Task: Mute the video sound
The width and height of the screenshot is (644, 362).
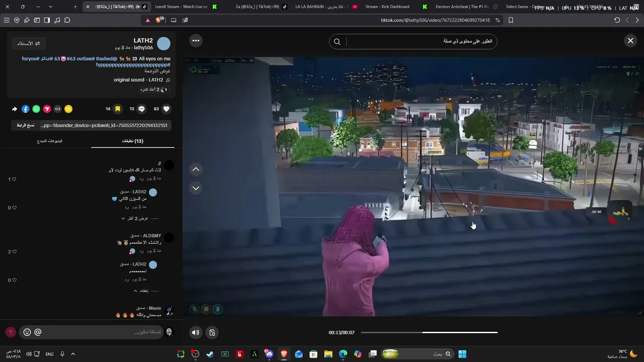Action: click(196, 332)
